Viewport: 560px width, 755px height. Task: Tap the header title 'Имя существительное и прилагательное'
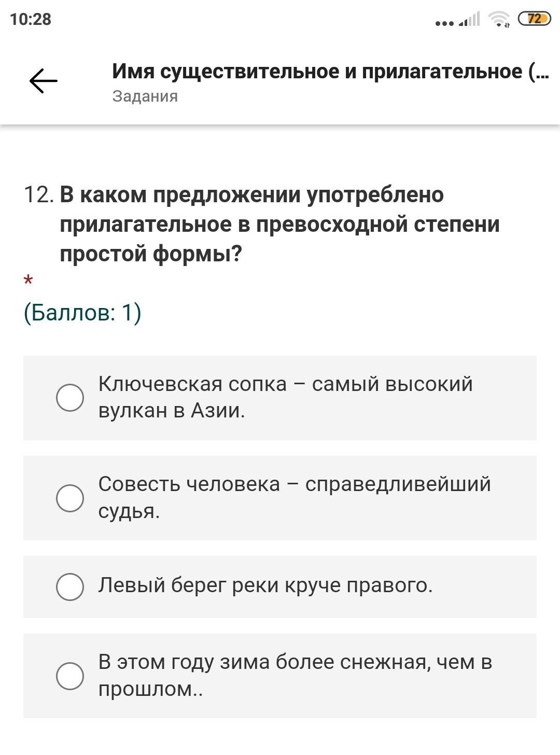point(330,71)
